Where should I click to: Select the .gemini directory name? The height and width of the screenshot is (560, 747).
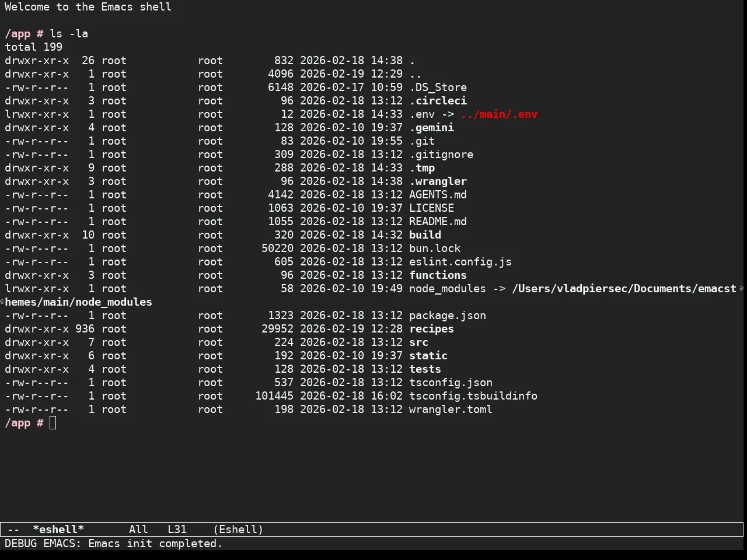click(431, 128)
